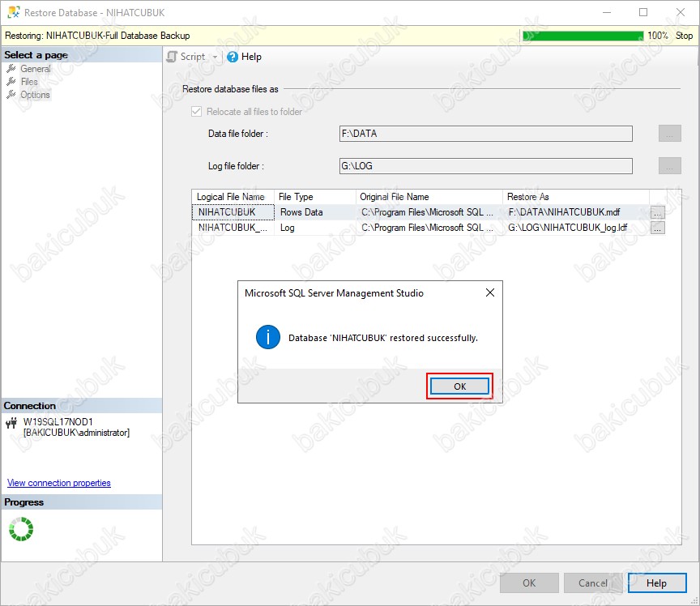Click the Log file folder field

(486, 166)
